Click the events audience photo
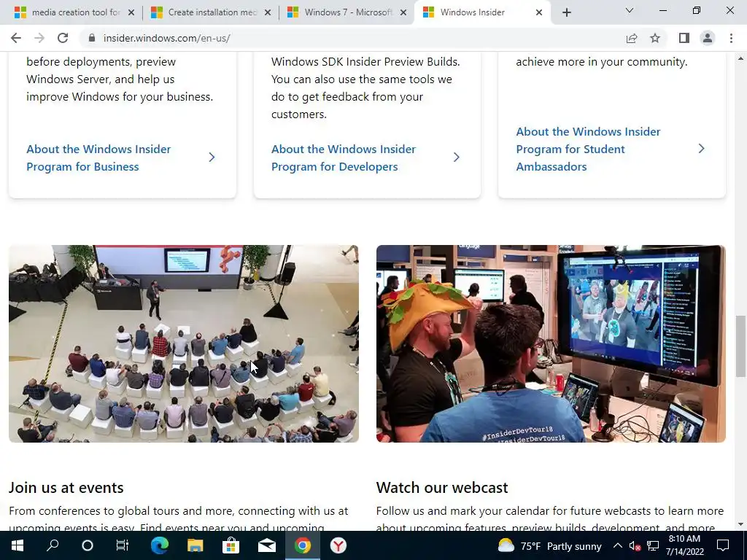 tap(183, 344)
